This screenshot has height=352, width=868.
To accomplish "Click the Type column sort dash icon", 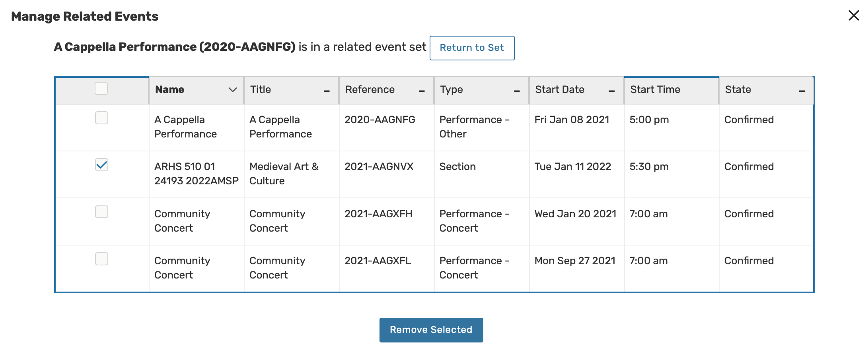I will click(x=517, y=91).
